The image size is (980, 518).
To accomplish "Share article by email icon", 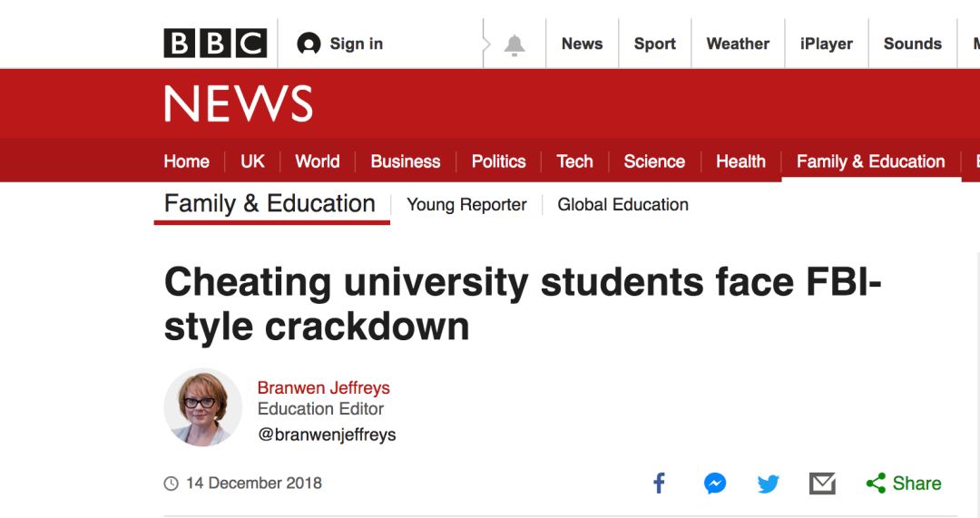I will pyautogui.click(x=822, y=484).
